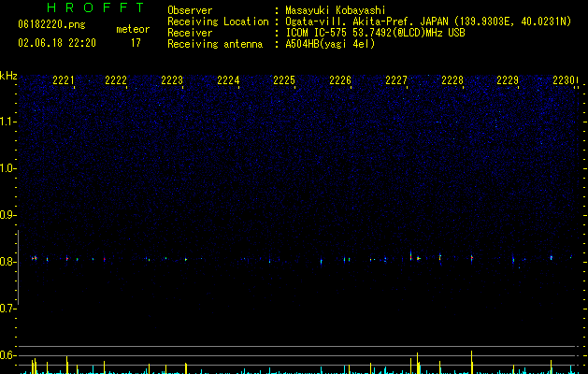Click the 2222 time marker

point(116,80)
